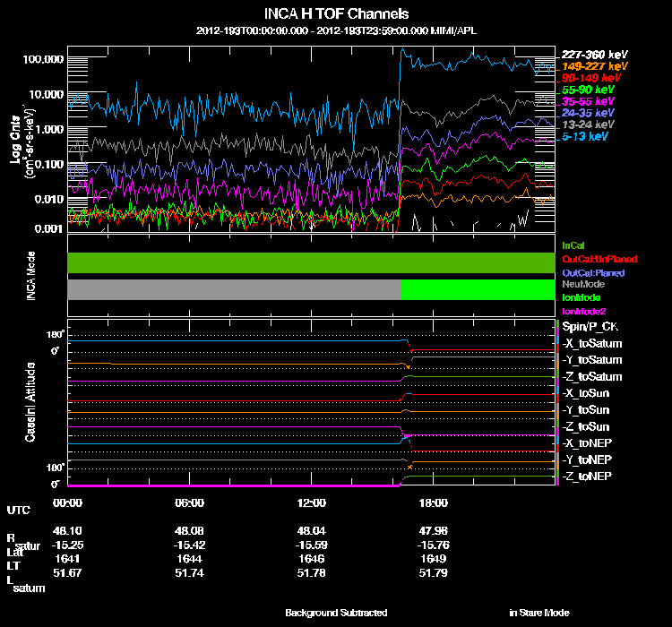The height and width of the screenshot is (627, 672).
Task: Select the Spin/P_CK attitude label
Action: coord(588,328)
